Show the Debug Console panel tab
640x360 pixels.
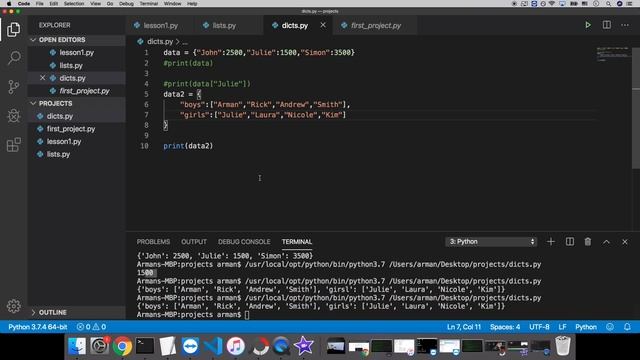[x=244, y=242]
